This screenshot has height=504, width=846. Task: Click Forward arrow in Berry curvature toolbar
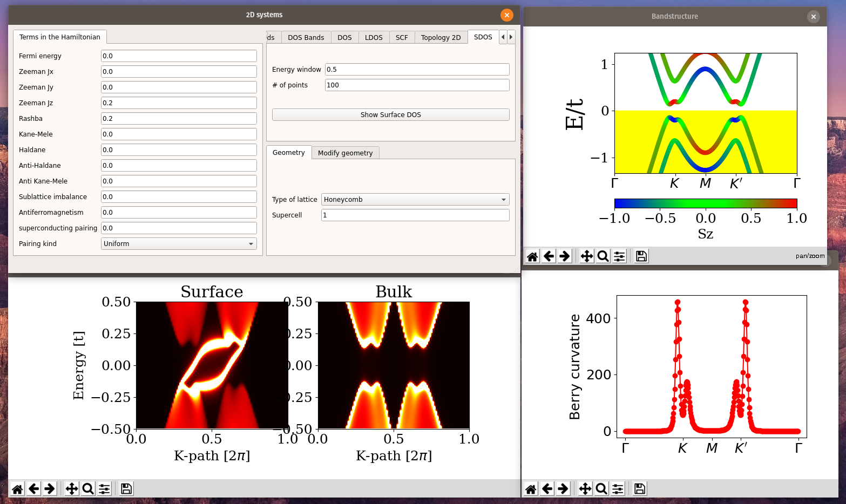pos(563,489)
